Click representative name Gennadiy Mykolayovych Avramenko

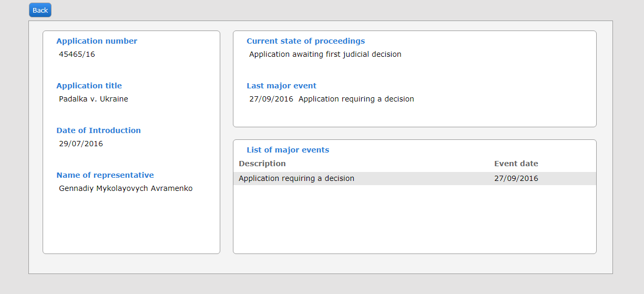(x=126, y=188)
